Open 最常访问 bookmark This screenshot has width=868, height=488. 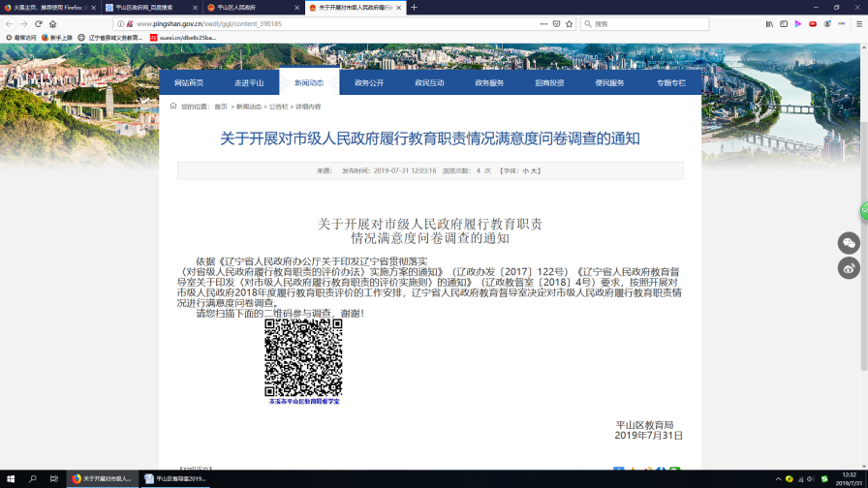tap(20, 38)
